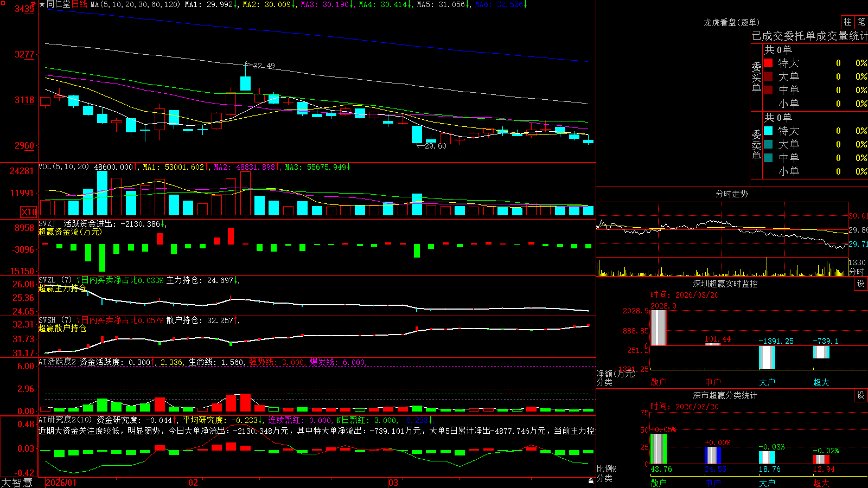This screenshot has height=488, width=868.
Task: Click the 超赢资金流(万元) label
Action: 70,232
